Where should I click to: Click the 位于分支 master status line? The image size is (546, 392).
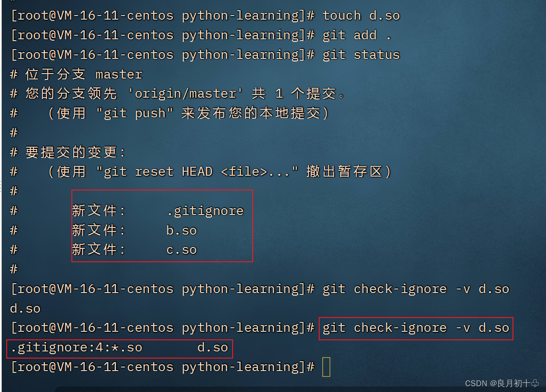(76, 74)
